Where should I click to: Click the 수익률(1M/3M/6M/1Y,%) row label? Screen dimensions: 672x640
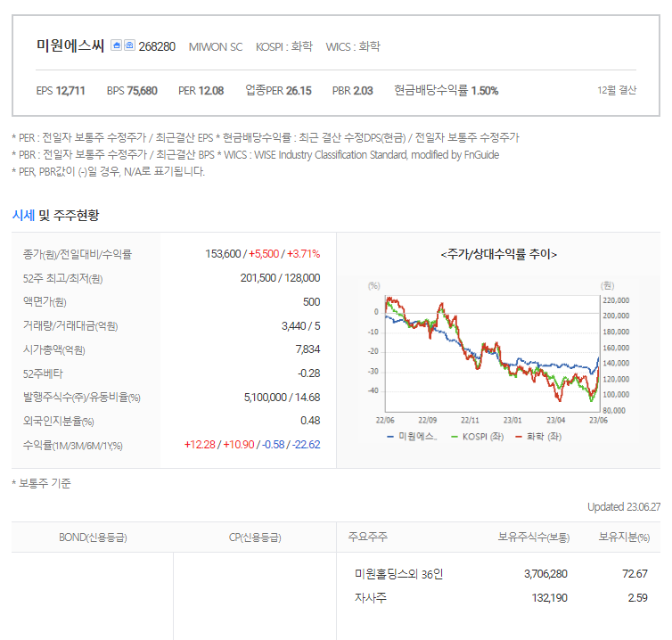73,446
